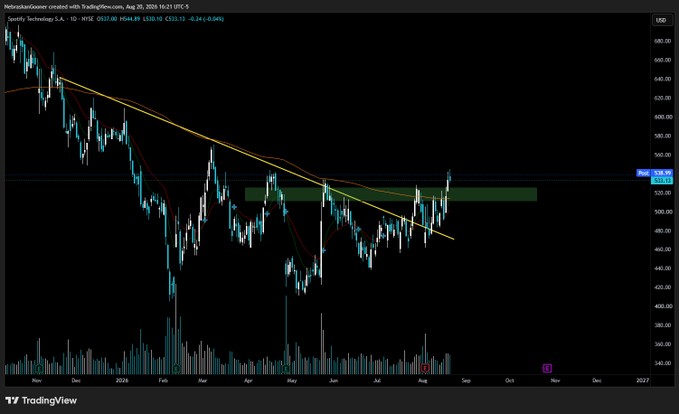The image size is (679, 414).
Task: Click the Oct label on time axis
Action: coord(510,381)
